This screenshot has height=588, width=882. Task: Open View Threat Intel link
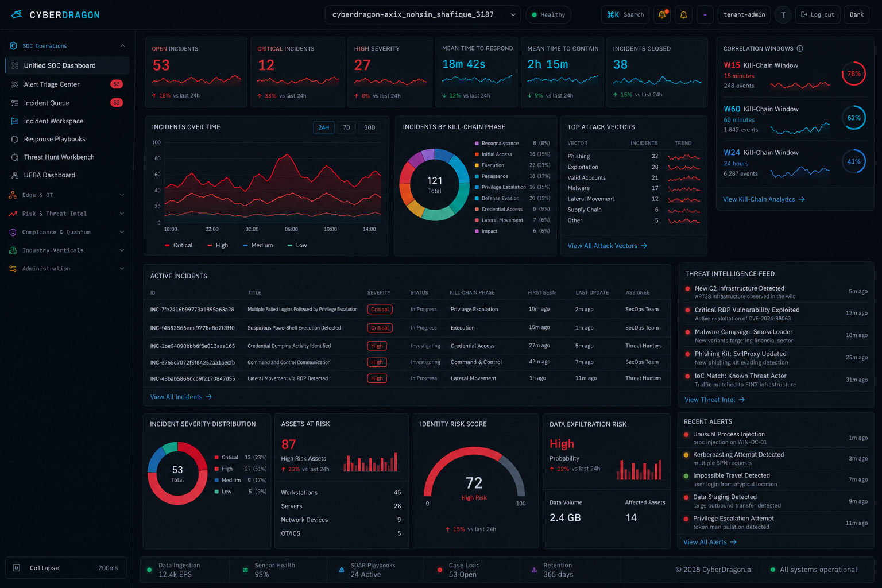click(714, 400)
